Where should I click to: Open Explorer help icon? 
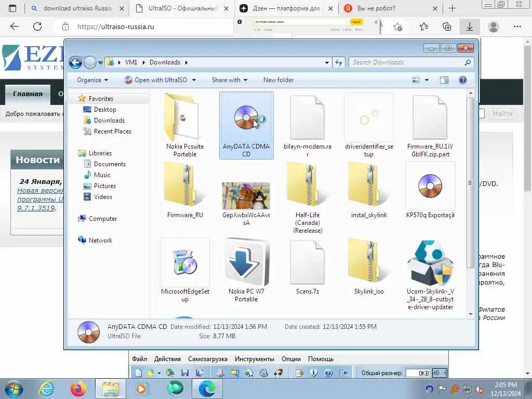point(463,80)
